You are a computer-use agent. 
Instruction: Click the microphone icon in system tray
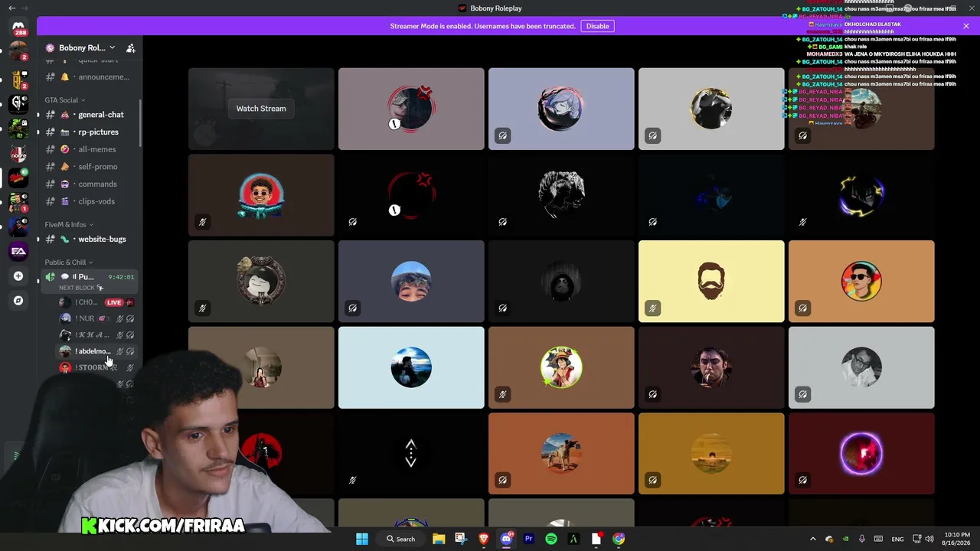(862, 539)
